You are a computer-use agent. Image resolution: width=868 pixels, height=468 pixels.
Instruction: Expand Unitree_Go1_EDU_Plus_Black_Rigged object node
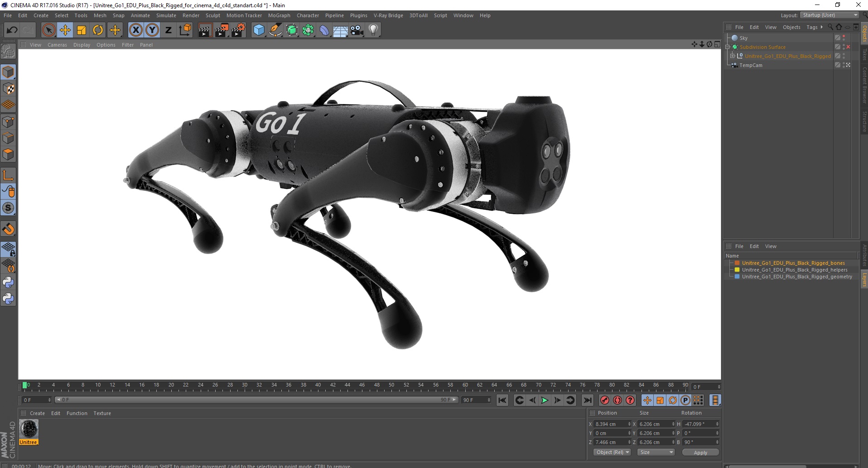pyautogui.click(x=732, y=56)
